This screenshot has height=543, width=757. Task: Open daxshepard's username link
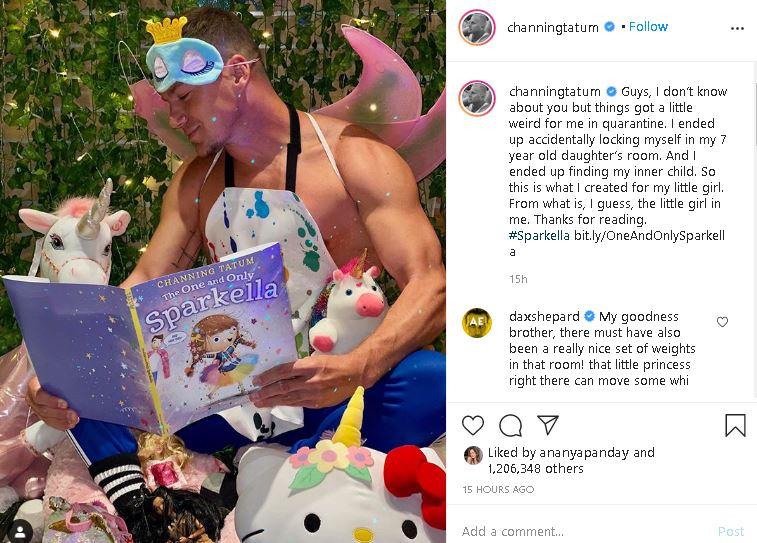point(544,317)
